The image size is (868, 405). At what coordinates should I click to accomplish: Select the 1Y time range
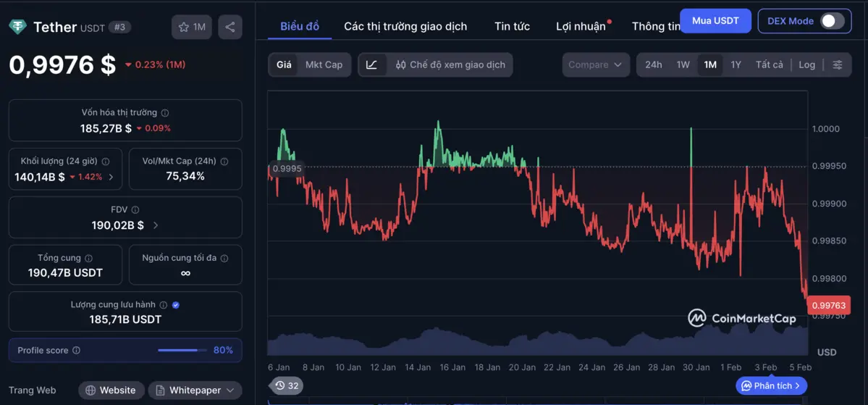[736, 64]
